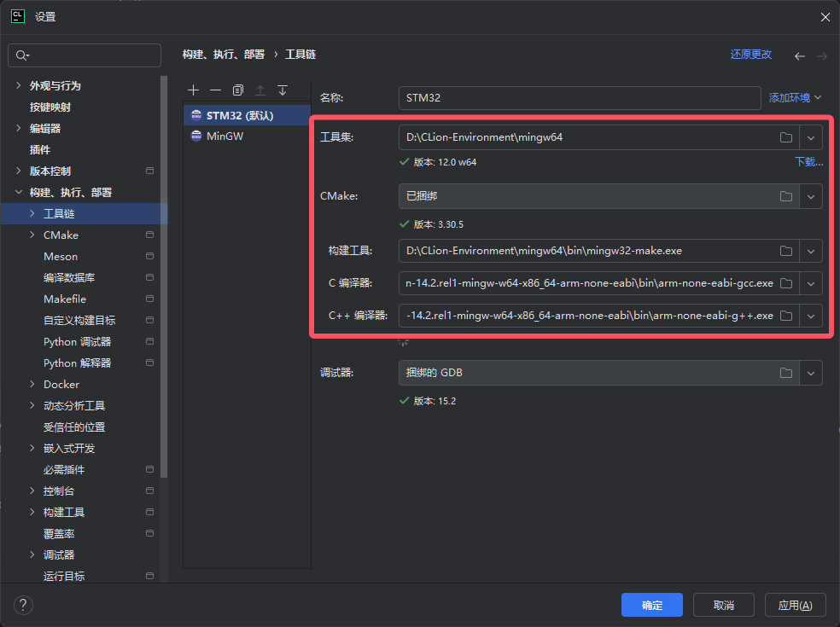Select MinGW toolchain in list

click(247, 136)
